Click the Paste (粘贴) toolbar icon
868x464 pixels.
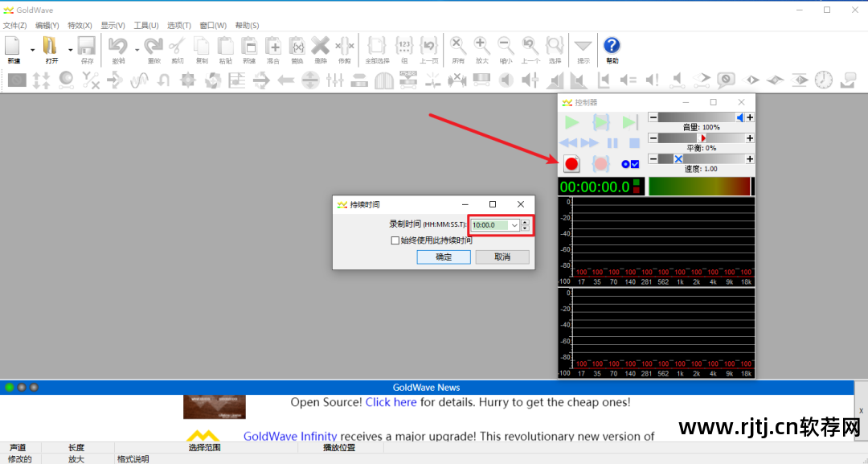226,47
